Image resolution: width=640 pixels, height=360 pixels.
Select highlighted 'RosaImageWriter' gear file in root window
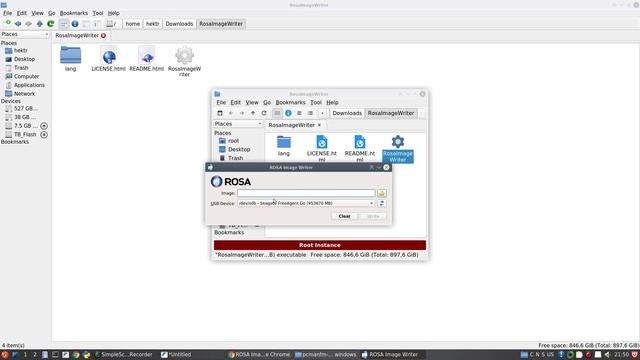[x=398, y=149]
